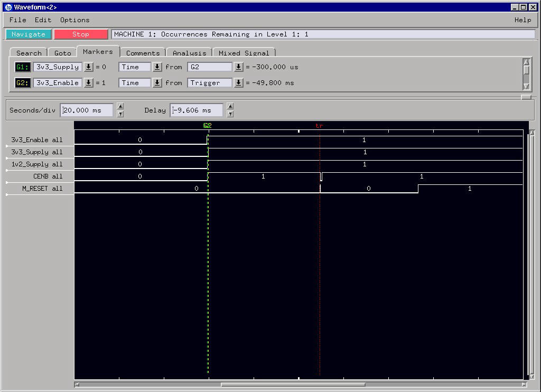541x392 pixels.
Task: Open the Comments tab
Action: coord(143,53)
